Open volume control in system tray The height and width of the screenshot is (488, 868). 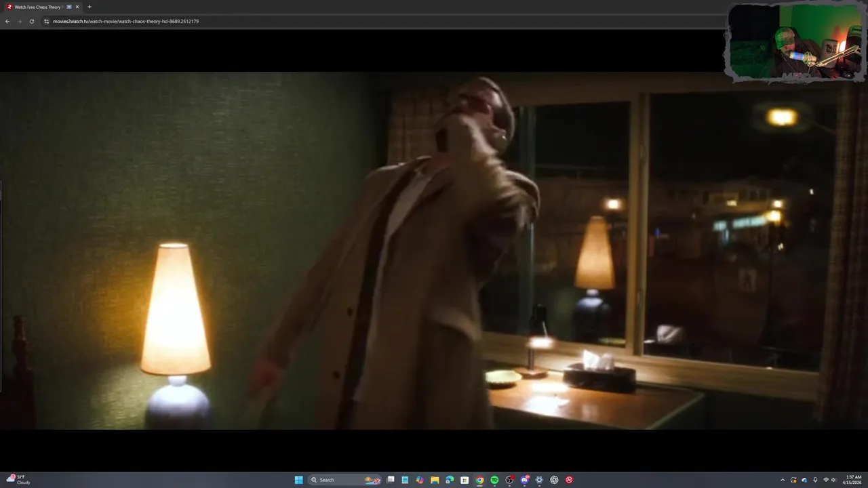[x=834, y=480]
